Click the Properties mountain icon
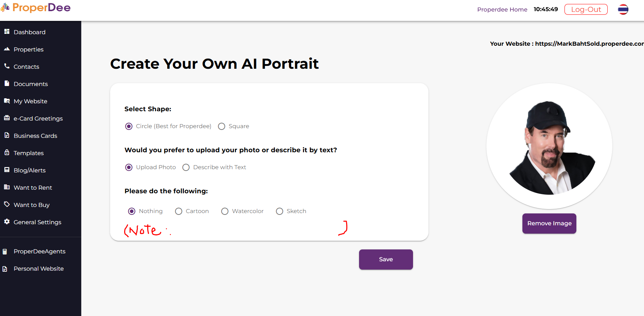Viewport: 644px width, 316px height. 7,49
